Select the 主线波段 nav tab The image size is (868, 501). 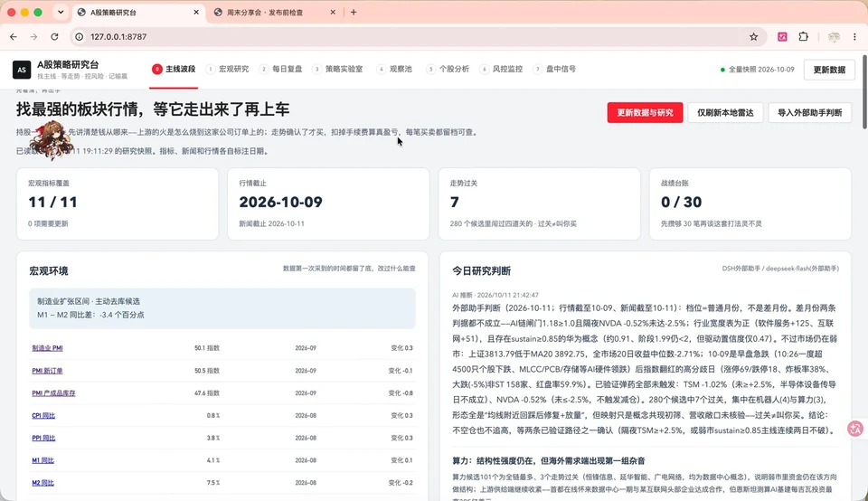[x=174, y=70]
